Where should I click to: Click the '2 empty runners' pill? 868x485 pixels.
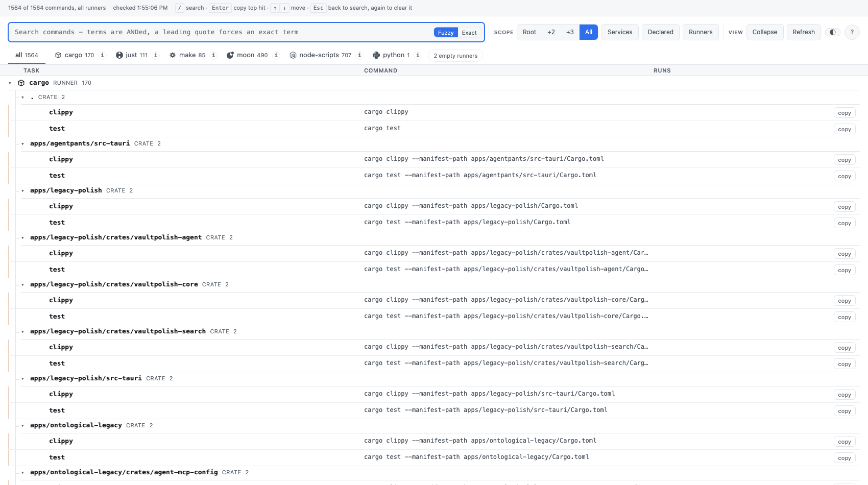pos(455,56)
